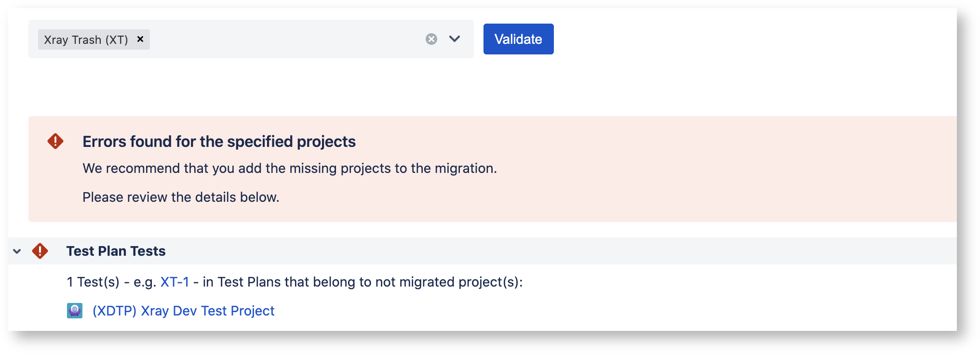Open the project selector dropdown arrow

pyautogui.click(x=455, y=39)
